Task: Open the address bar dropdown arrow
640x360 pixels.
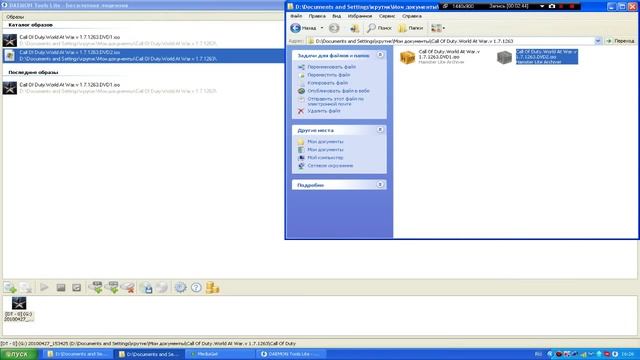Action: (x=598, y=41)
